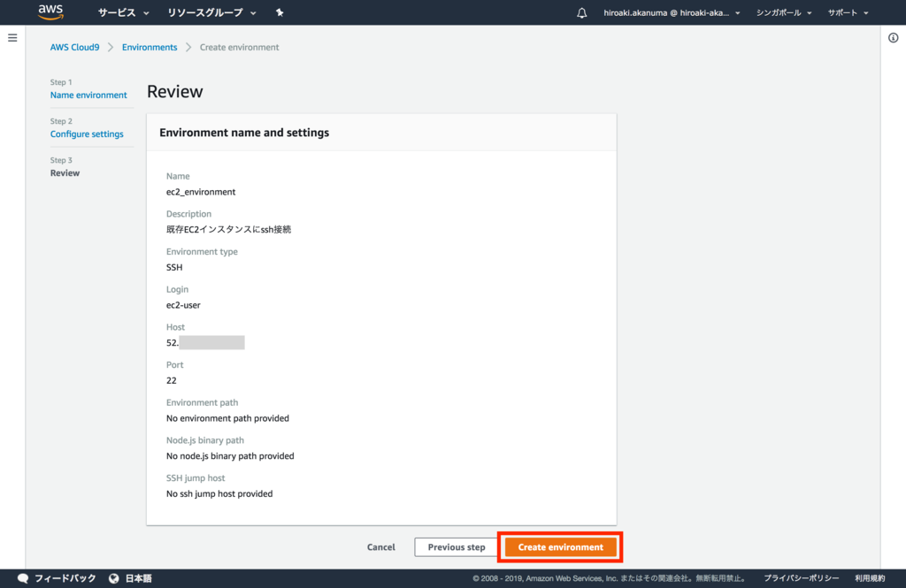
Task: Click the Create environment breadcrumb text
Action: [x=239, y=48]
